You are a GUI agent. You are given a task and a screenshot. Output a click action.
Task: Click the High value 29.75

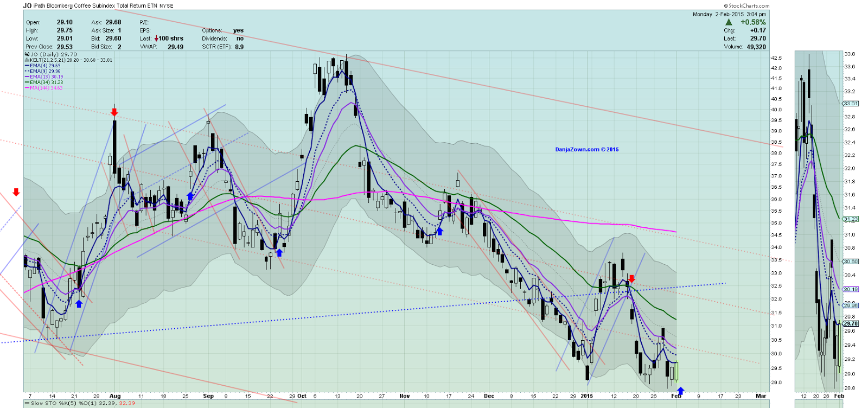[65, 30]
